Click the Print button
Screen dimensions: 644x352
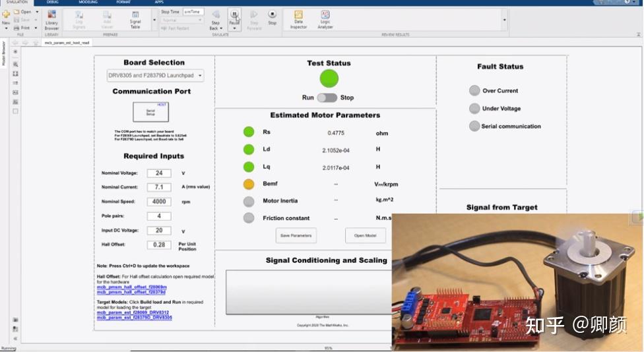click(22, 28)
